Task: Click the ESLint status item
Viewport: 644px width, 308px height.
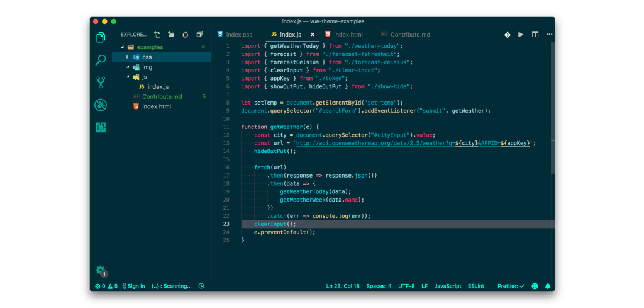Action: [x=476, y=286]
